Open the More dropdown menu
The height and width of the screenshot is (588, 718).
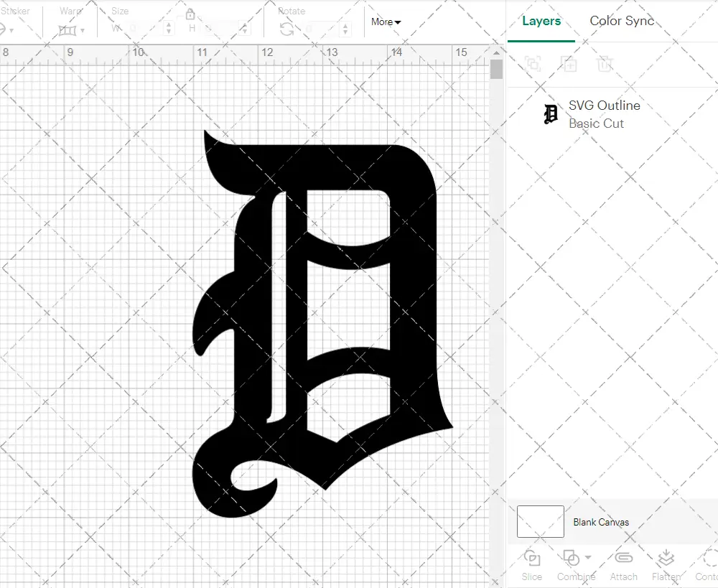tap(386, 22)
